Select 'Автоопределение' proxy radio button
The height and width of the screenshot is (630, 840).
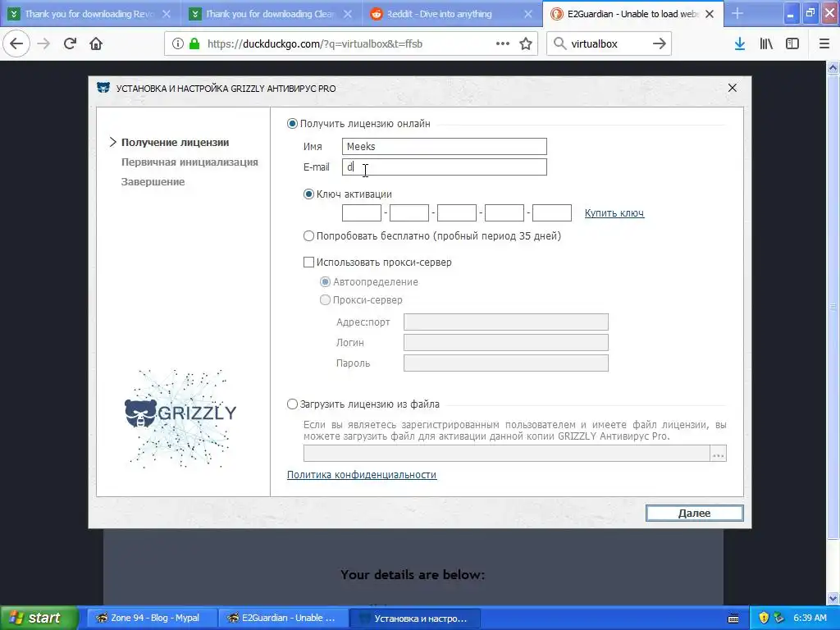[x=325, y=282]
